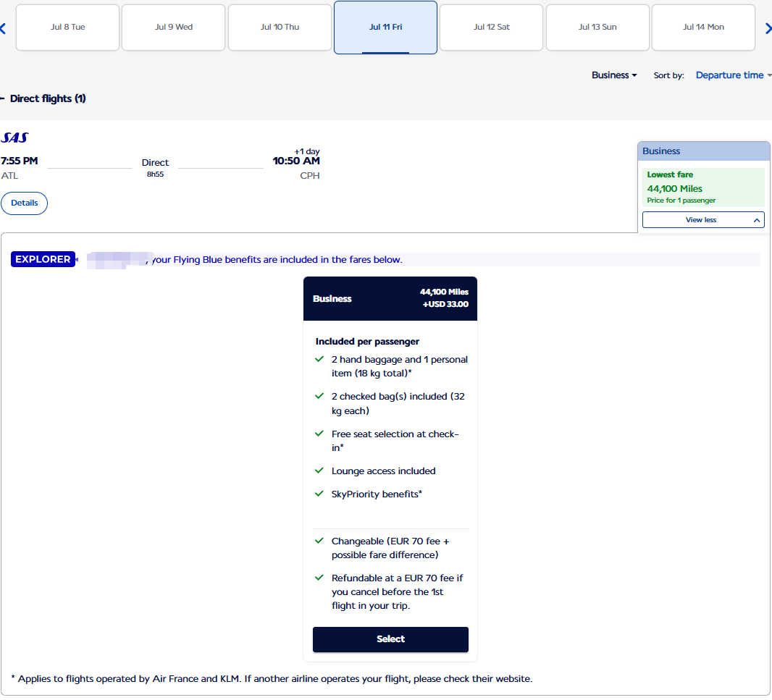
Task: Go to previous dates with left arrow
Action: tap(3, 28)
